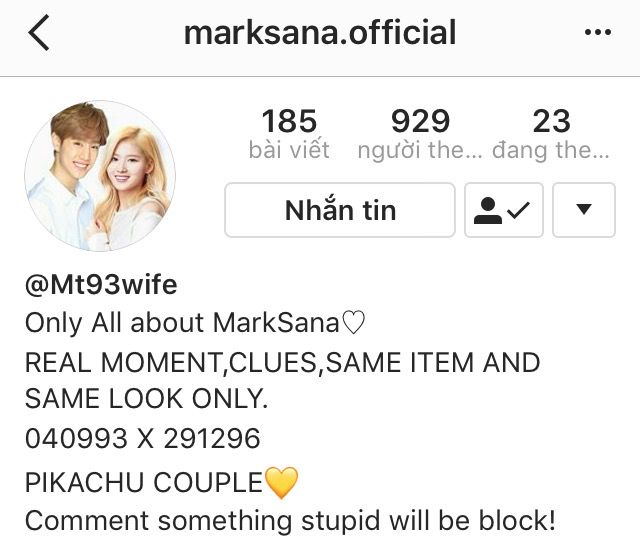Select the 'đang the...' following label
The image size is (640, 544).
click(551, 150)
